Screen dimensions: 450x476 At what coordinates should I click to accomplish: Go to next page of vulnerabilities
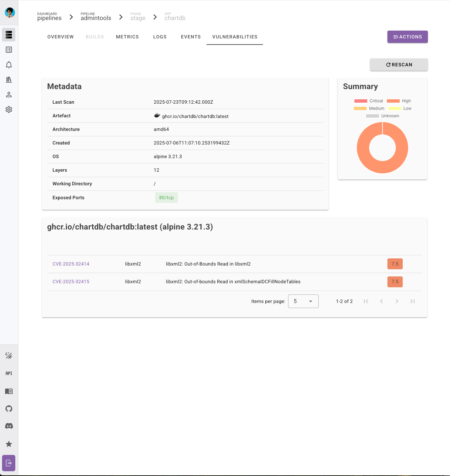click(397, 301)
